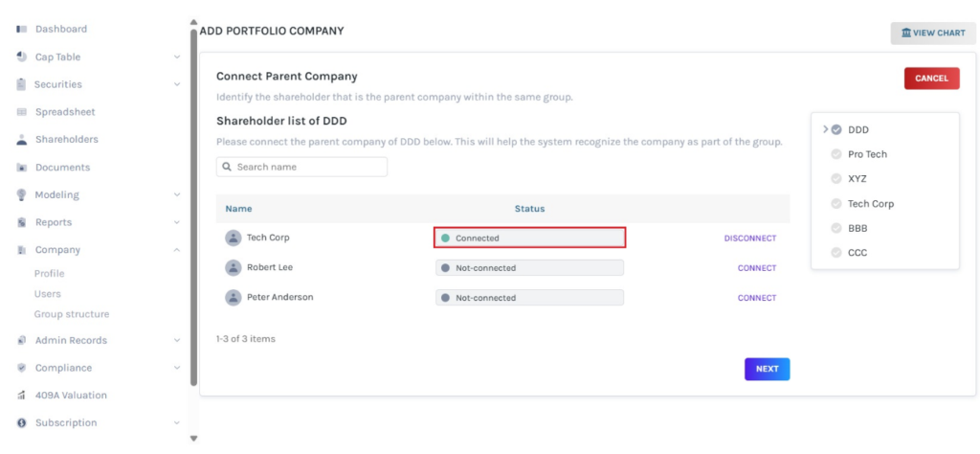Click the Modeling lightbulb icon
Viewport: 980px width, 454px height.
pos(21,195)
